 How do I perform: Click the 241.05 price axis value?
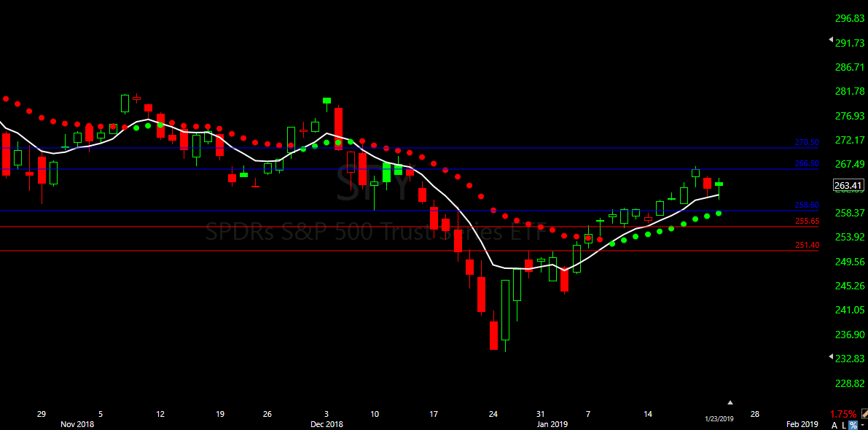point(850,310)
